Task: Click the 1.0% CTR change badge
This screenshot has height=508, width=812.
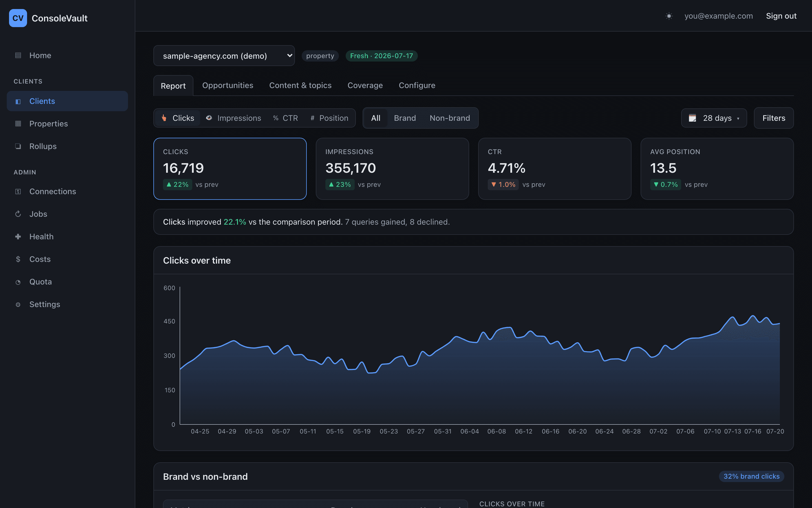Action: pos(503,185)
